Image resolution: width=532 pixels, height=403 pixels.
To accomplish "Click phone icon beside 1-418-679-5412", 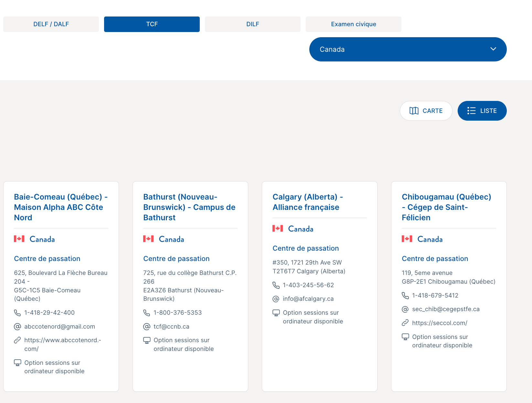I will (405, 296).
